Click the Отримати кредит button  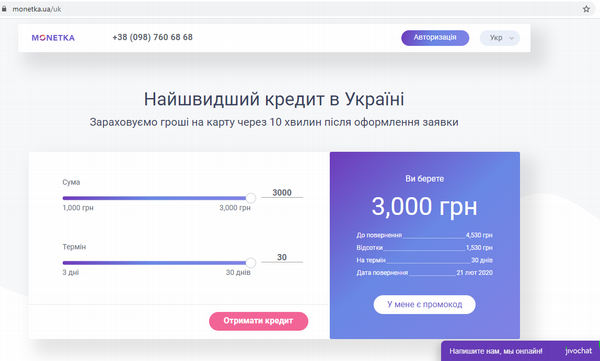258,321
